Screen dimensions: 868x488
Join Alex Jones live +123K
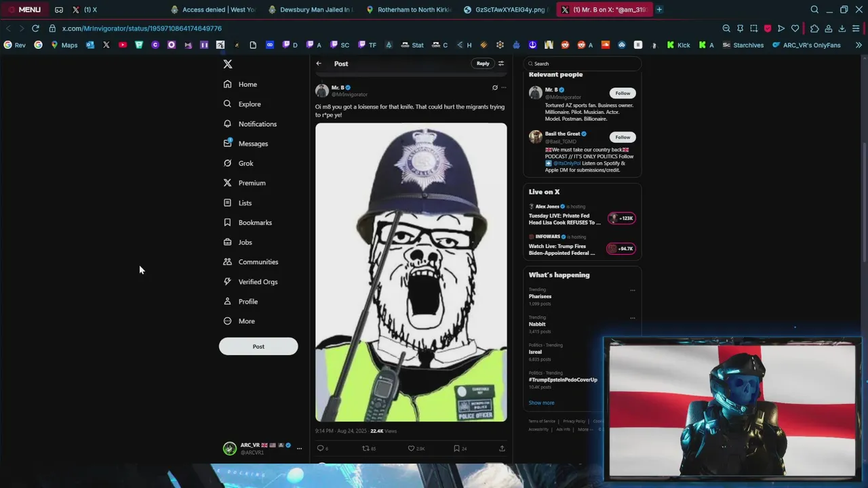tap(621, 218)
